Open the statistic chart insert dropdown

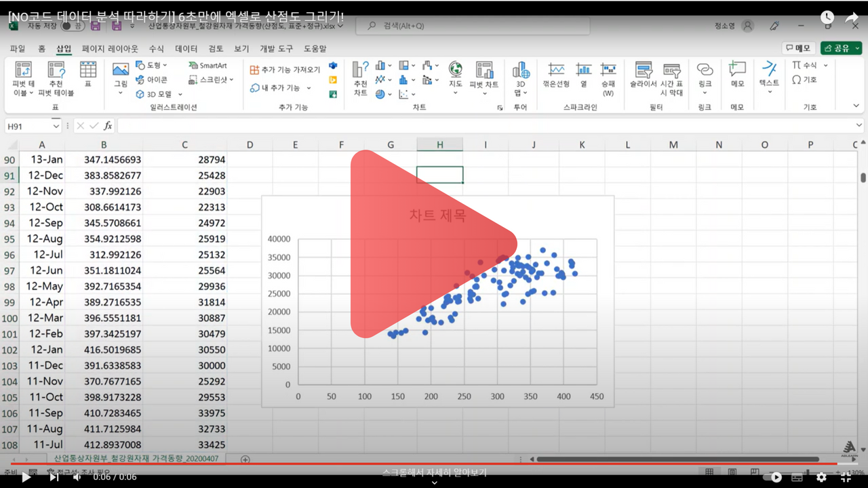406,80
